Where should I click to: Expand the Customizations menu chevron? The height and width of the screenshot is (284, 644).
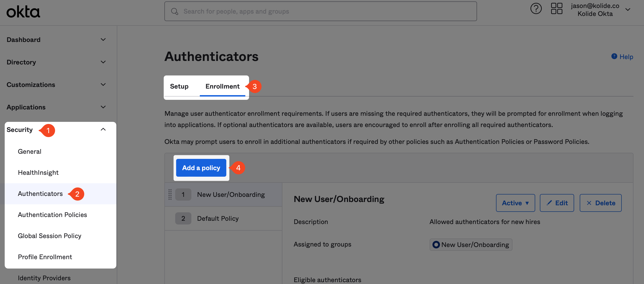[x=103, y=85]
